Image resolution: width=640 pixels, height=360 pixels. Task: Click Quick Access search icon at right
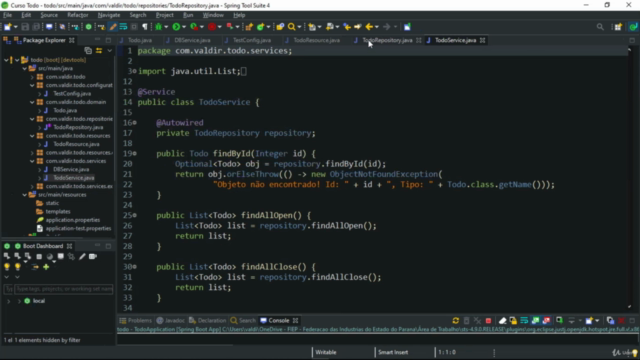pyautogui.click(x=600, y=27)
